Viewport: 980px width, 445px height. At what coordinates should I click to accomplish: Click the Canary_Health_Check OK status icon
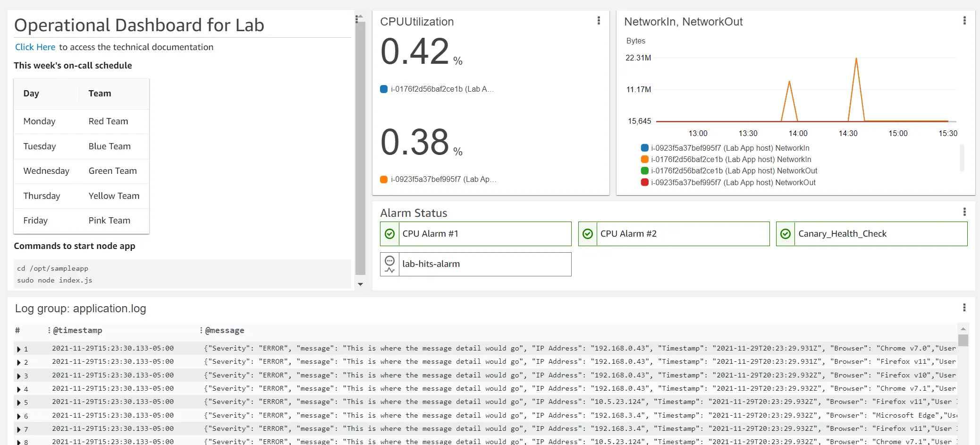click(786, 234)
